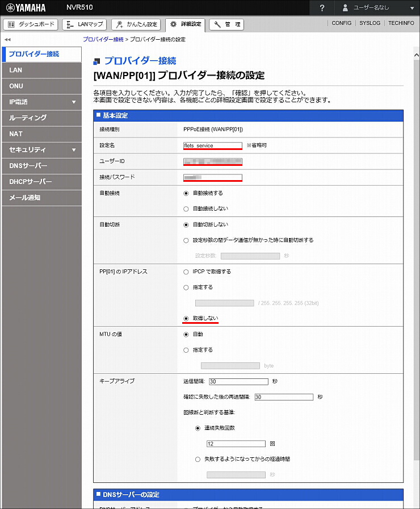This screenshot has height=509, width=420.
Task: Expand the セキュリティ sidebar menu
Action: (41, 149)
